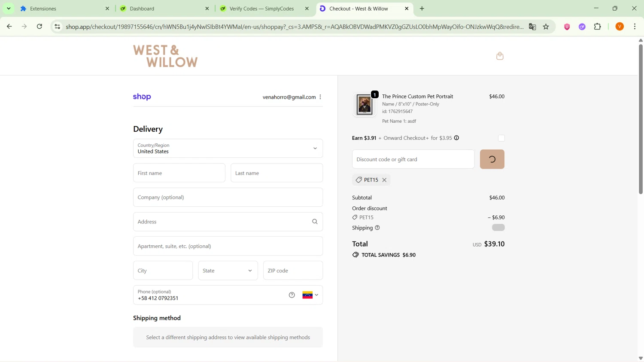Screen dimensions: 644x362
Task: Click the pet portrait product thumbnail
Action: point(364,104)
